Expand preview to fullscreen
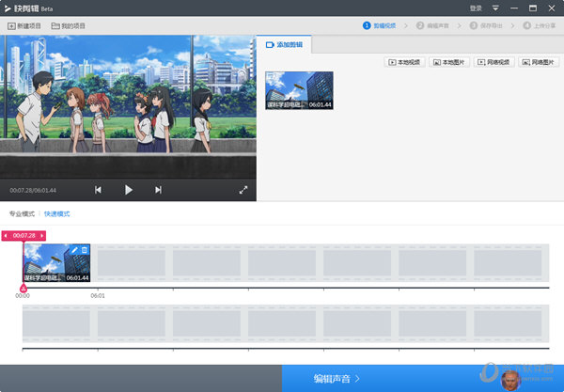 coord(243,190)
